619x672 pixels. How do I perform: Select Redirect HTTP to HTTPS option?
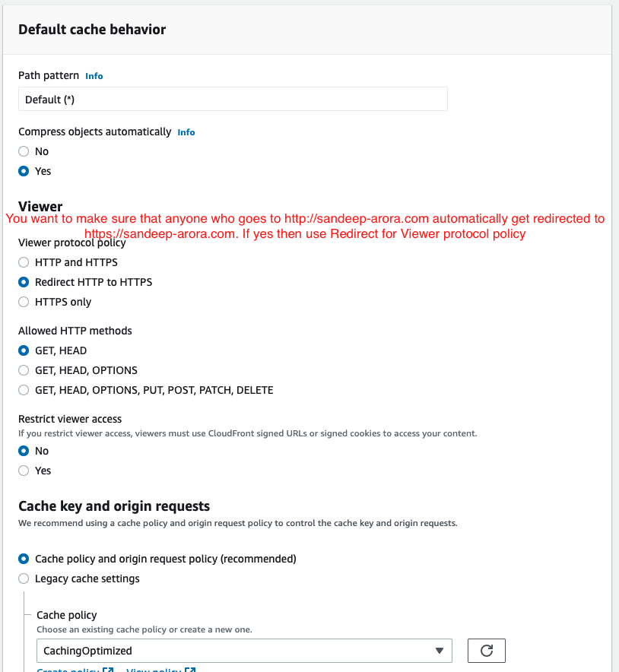24,282
